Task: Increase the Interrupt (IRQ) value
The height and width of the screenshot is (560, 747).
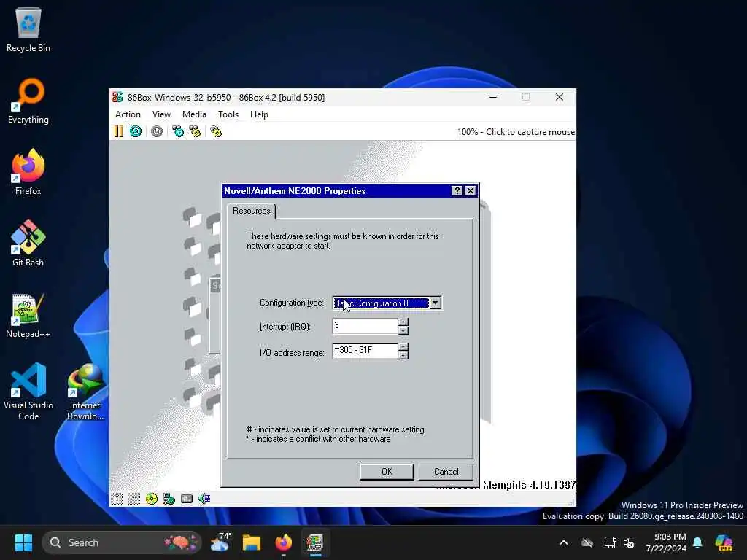Action: [x=403, y=322]
